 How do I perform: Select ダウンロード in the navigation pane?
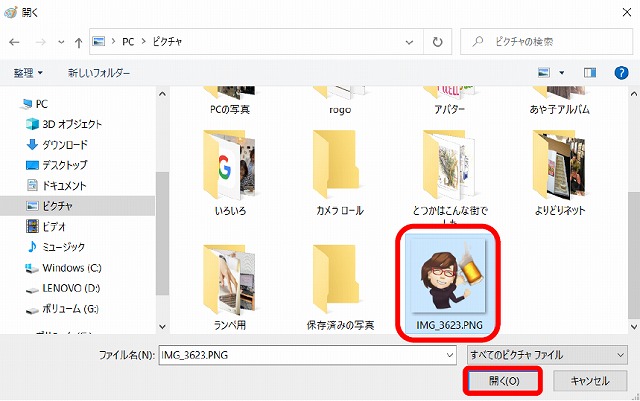click(63, 144)
